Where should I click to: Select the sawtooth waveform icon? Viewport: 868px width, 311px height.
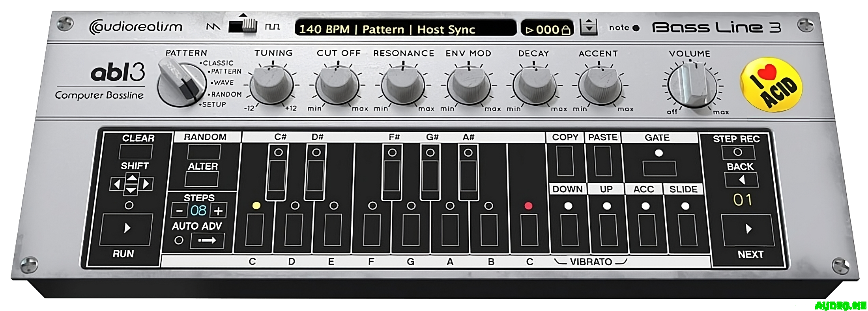point(213,27)
